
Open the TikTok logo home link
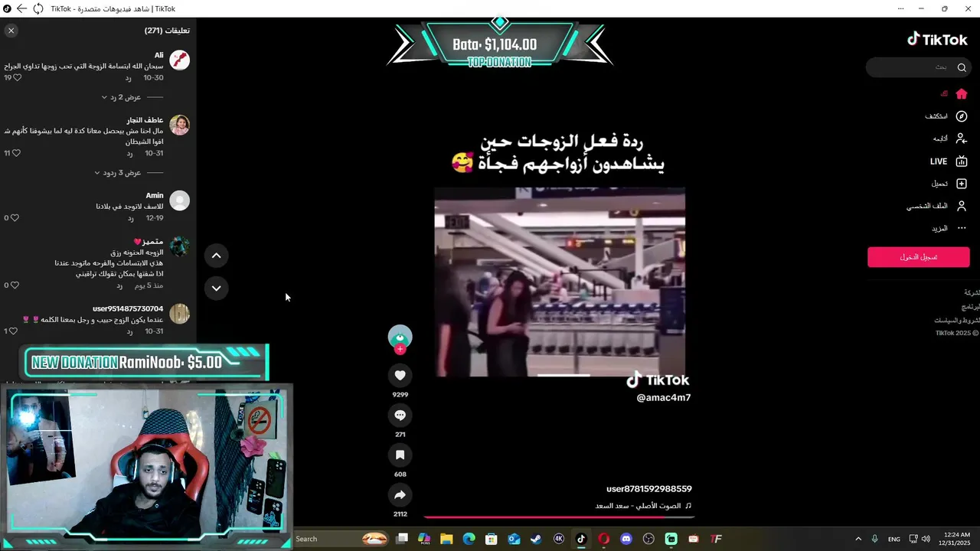(938, 40)
